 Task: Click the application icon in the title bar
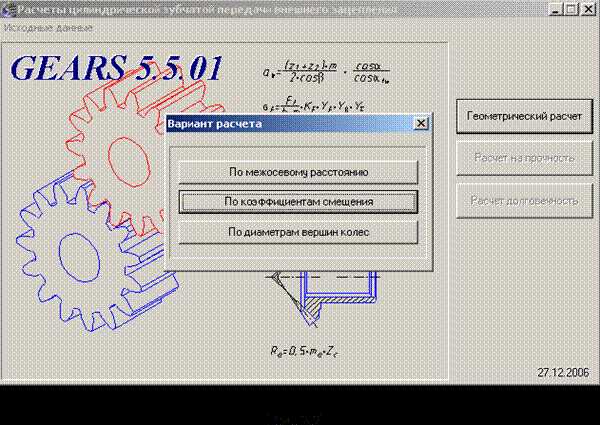9,8
